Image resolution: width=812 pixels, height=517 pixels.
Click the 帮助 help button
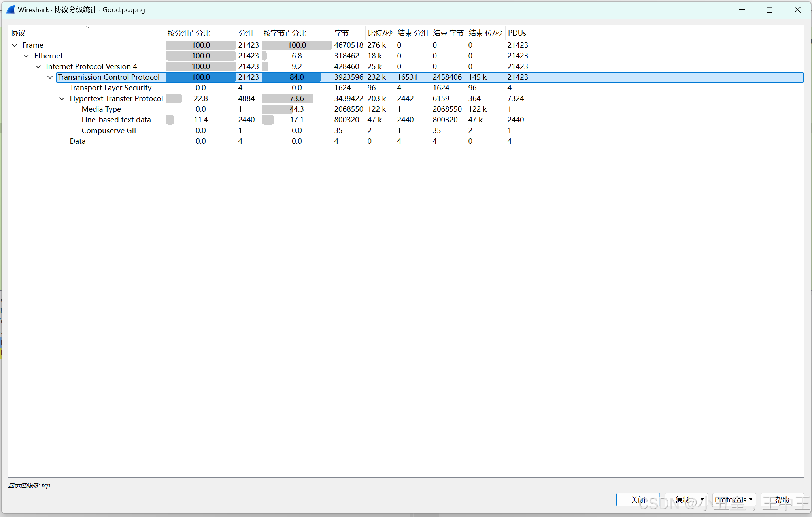point(782,500)
